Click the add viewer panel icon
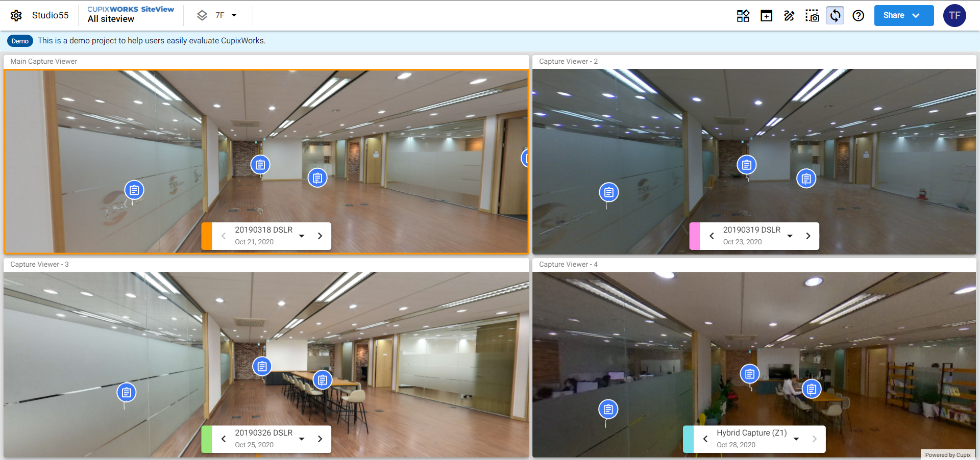The image size is (980, 460). [x=766, y=16]
